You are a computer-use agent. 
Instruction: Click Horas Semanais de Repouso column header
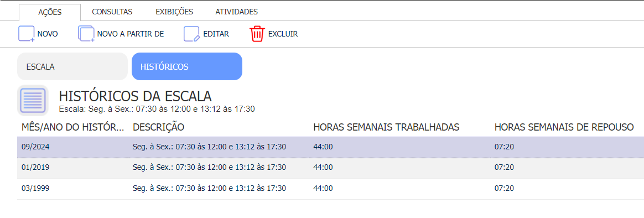point(564,127)
